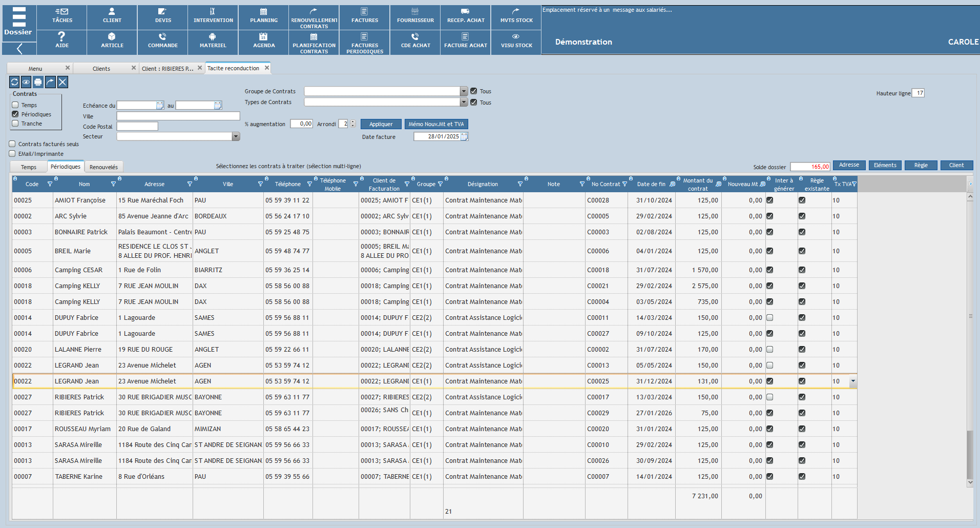Open the Article module

[112, 42]
